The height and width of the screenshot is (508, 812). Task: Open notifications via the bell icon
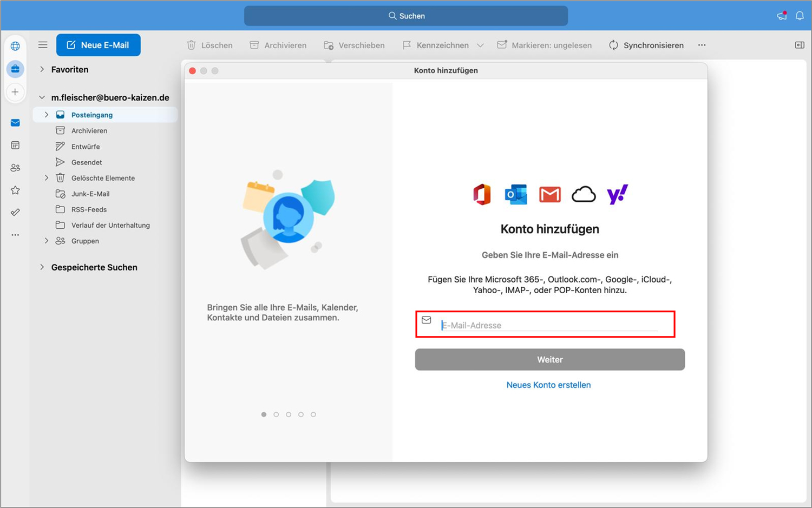click(800, 16)
